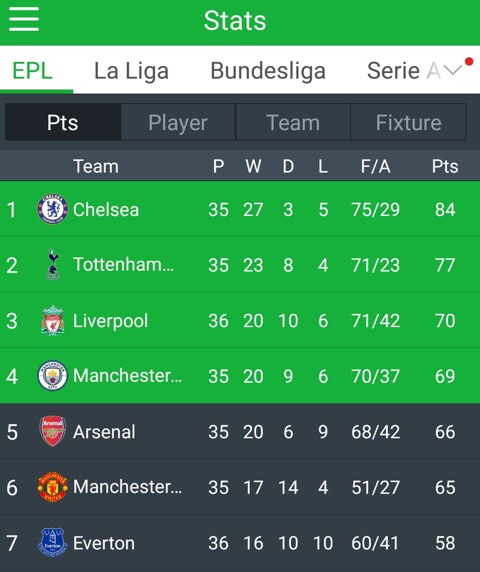Tap the Chelsea club crest
This screenshot has width=480, height=572.
pos(53,209)
